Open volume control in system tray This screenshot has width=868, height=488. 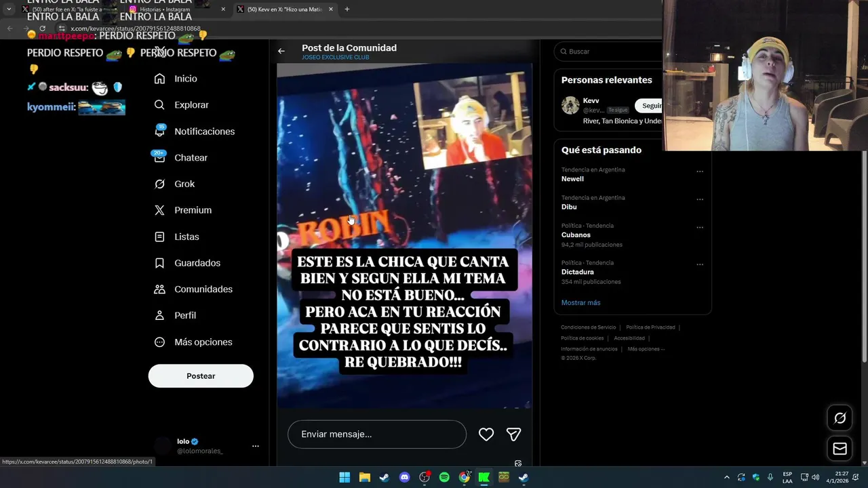(815, 477)
